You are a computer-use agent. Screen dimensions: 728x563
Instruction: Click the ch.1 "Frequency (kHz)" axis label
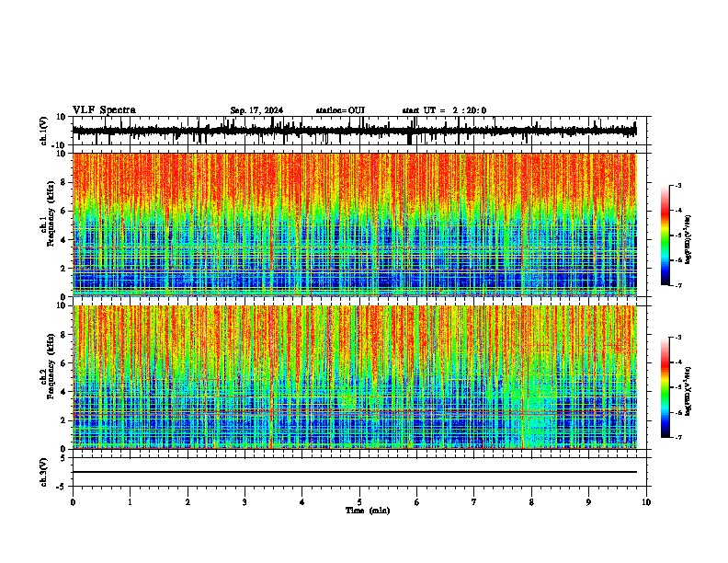51,213
